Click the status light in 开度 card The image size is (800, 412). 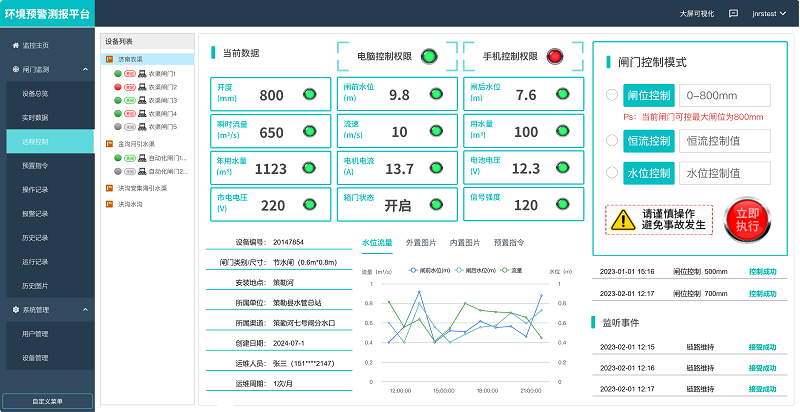[x=309, y=95]
